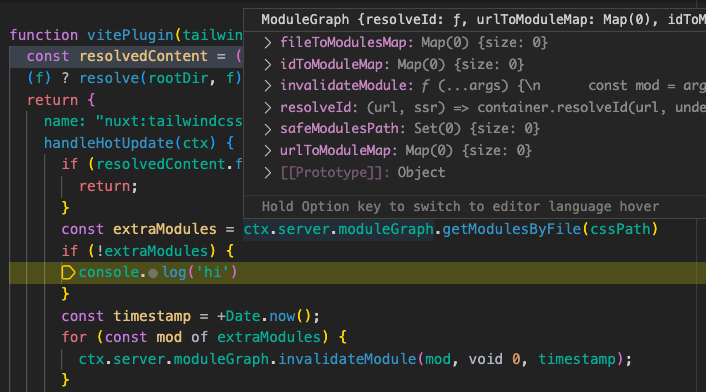This screenshot has height=392, width=706.
Task: Click resolvedContent in the const resolvedContent declaration
Action: [x=143, y=56]
